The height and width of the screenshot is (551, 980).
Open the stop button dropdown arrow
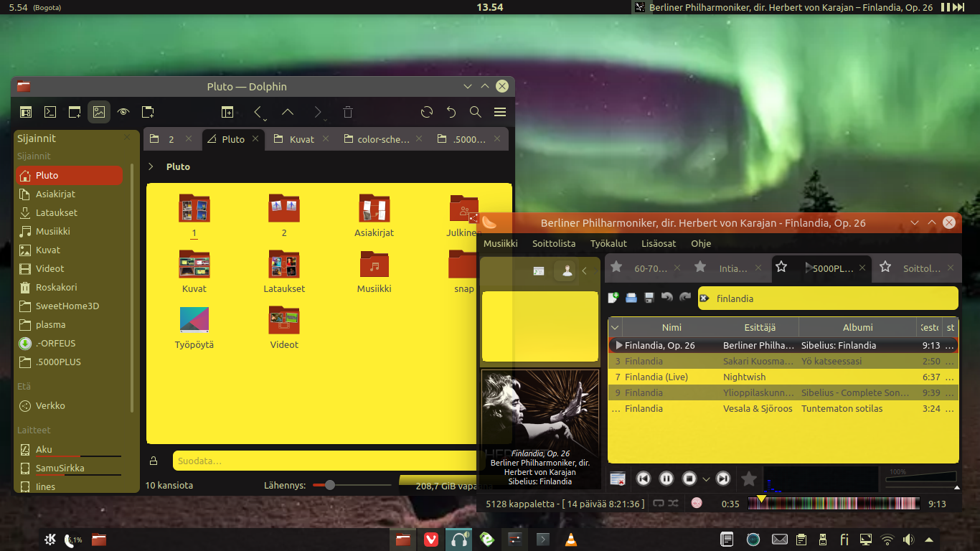tap(706, 479)
